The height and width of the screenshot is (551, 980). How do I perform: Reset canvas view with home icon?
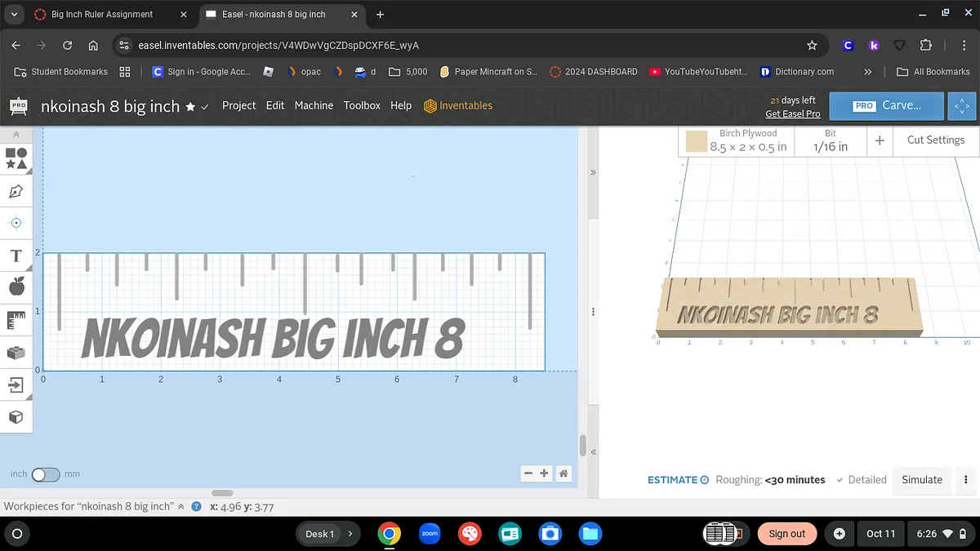(x=563, y=473)
